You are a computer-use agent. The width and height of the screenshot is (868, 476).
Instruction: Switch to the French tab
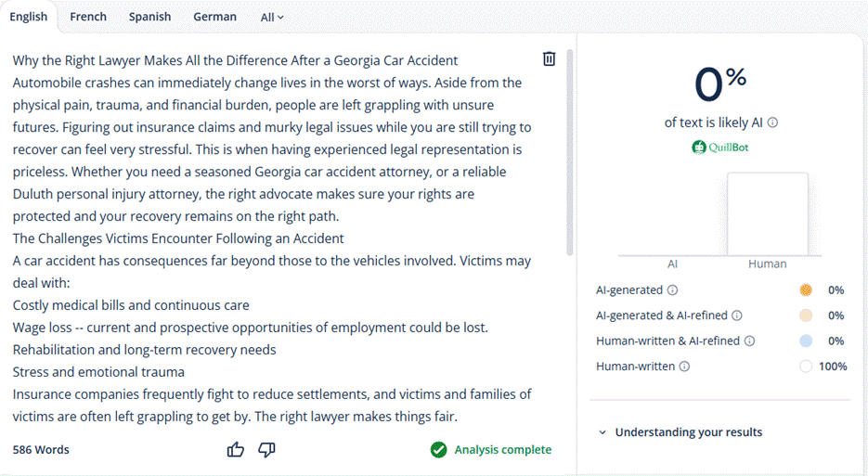[88, 17]
